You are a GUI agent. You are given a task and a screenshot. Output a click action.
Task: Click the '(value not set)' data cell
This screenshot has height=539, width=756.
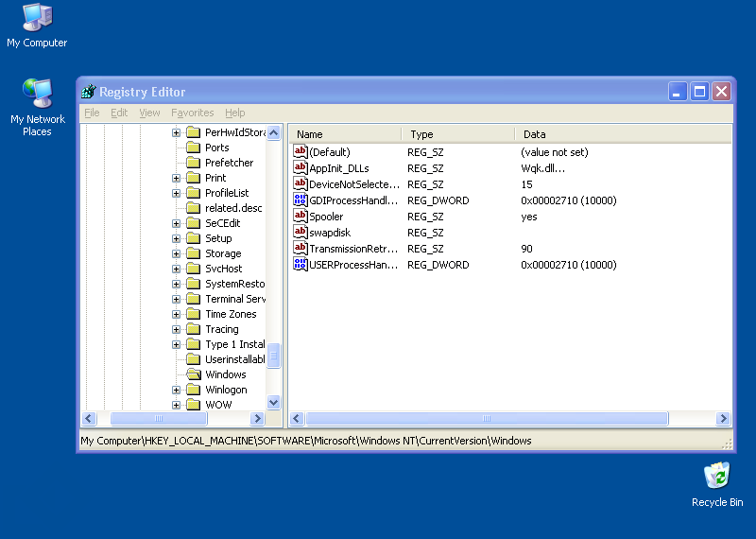555,152
